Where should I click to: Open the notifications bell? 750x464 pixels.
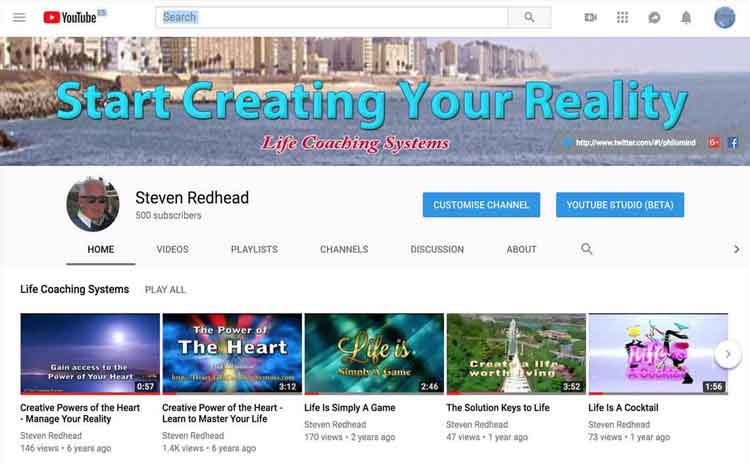pyautogui.click(x=686, y=18)
